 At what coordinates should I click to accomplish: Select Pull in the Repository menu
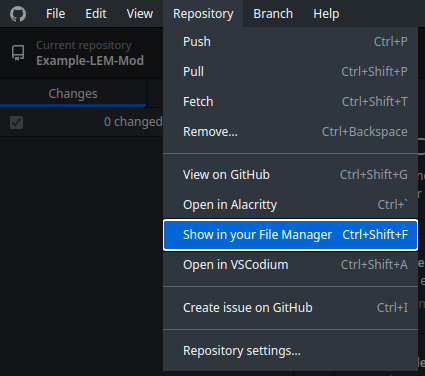tap(290, 72)
